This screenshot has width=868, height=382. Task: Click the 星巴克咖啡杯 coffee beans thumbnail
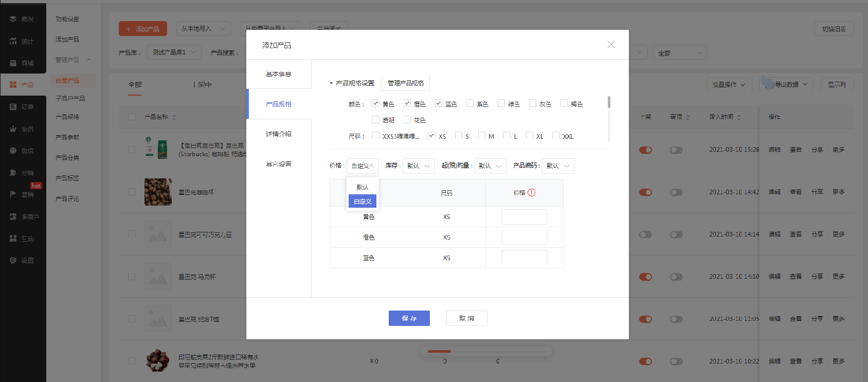coord(158,192)
